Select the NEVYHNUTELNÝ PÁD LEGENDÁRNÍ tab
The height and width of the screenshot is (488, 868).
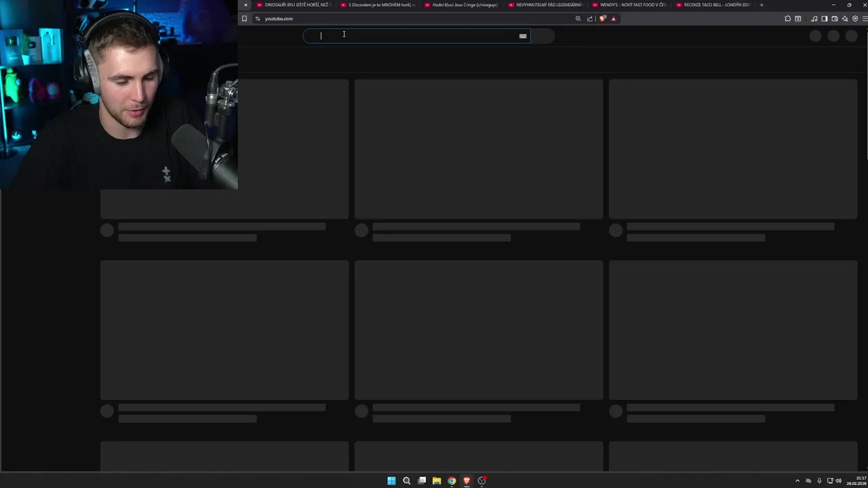545,5
